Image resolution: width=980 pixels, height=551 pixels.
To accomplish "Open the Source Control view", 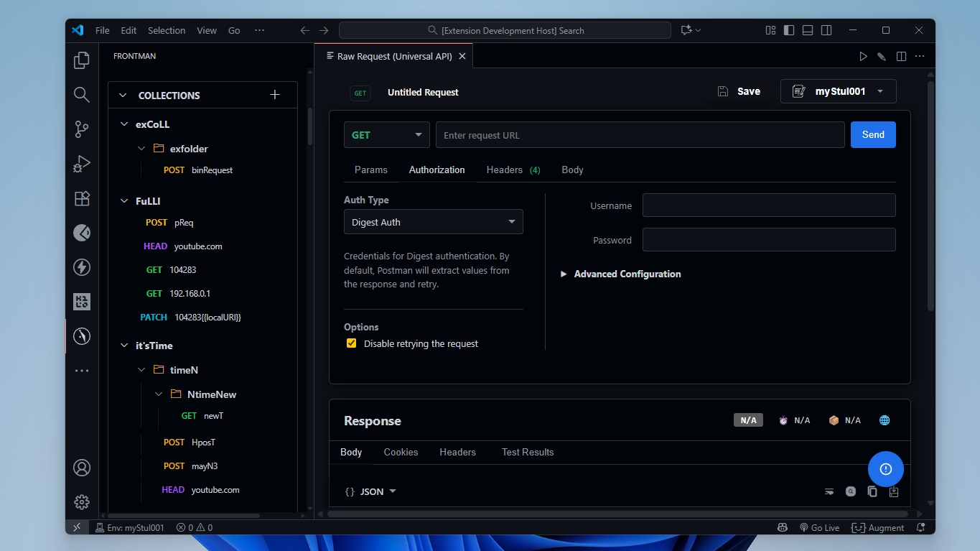I will (82, 129).
